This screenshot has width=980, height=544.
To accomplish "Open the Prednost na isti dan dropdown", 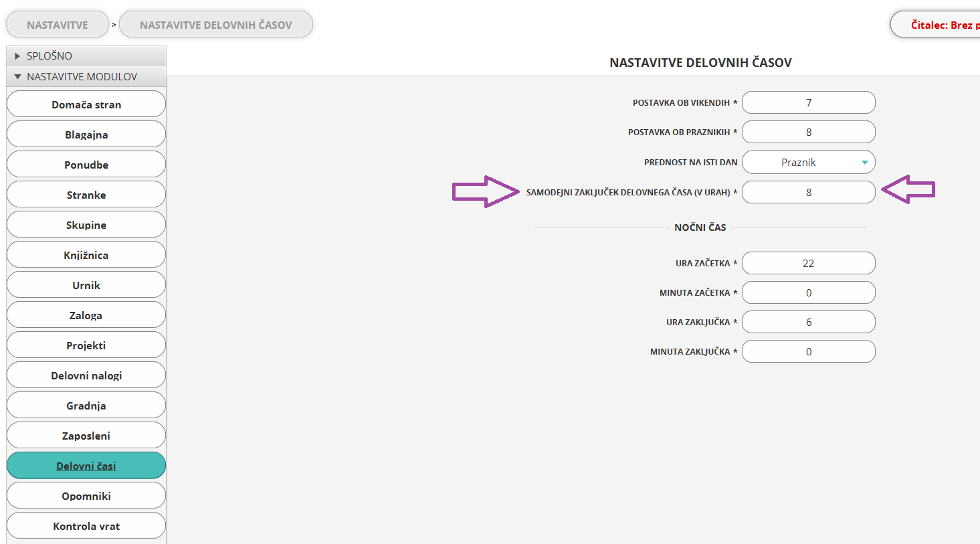I will 809,162.
